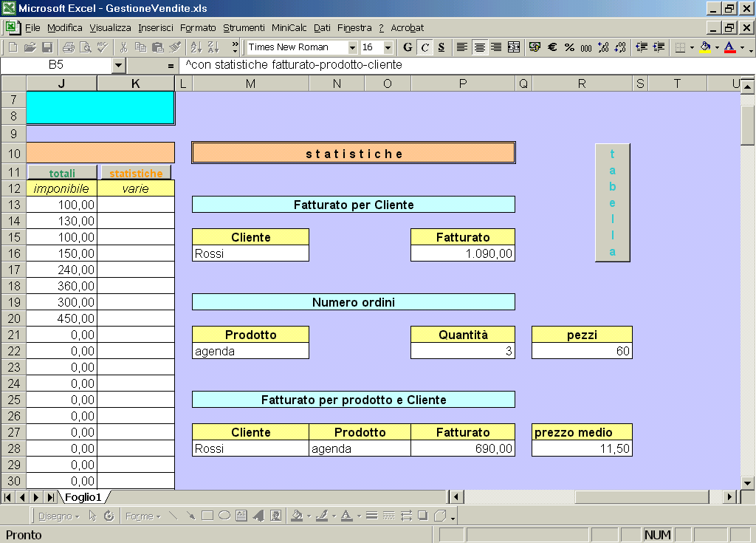Copy the selection using toolbar icon
This screenshot has width=756, height=543.
click(140, 47)
